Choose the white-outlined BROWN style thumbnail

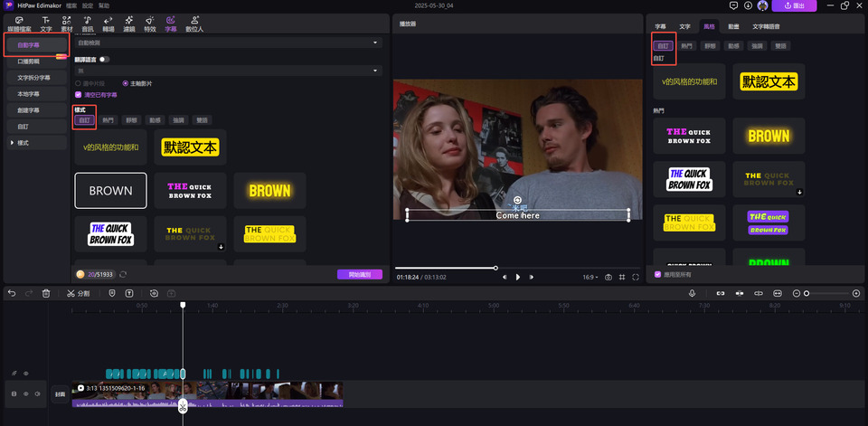110,191
